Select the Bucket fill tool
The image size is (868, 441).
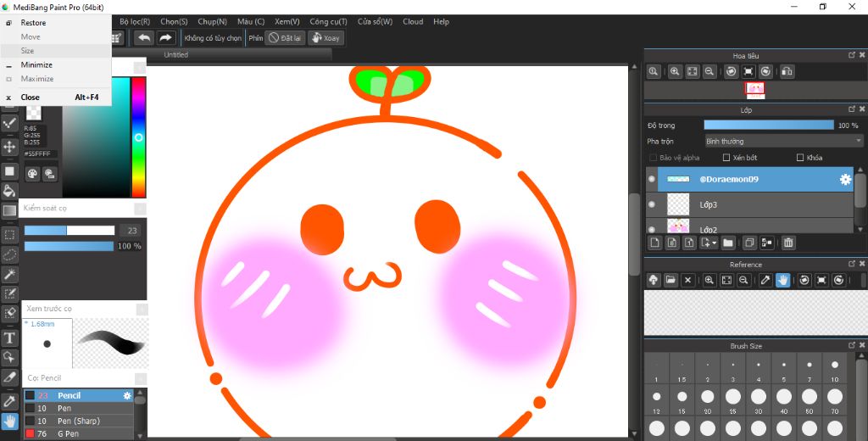10,191
